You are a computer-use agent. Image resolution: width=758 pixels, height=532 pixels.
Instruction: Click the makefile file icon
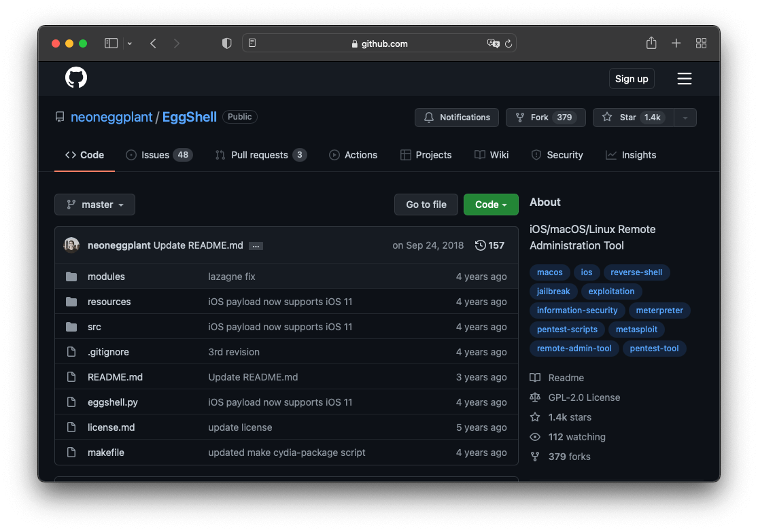[x=71, y=453]
